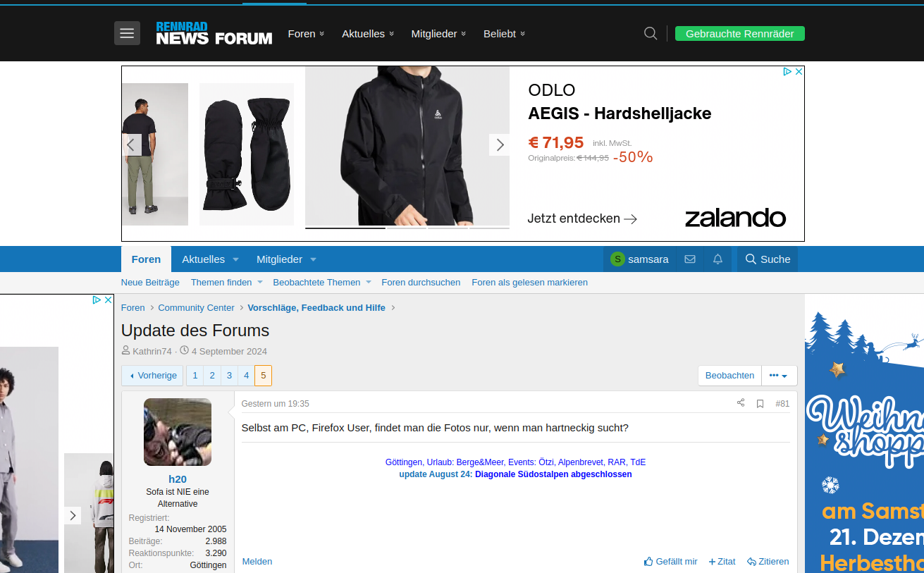The image size is (924, 573).
Task: Open Beobachtete Themen link
Action: (x=316, y=283)
